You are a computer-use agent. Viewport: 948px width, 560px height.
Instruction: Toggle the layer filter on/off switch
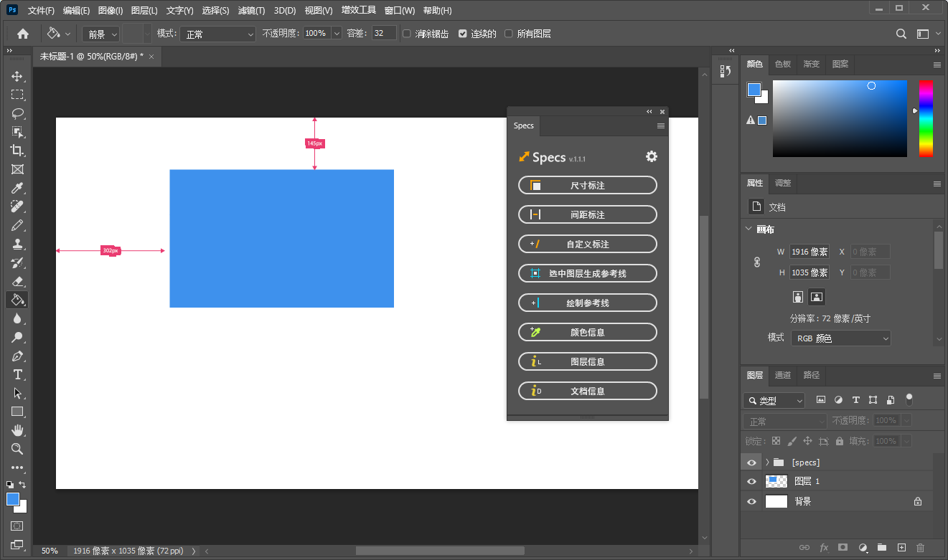click(909, 399)
